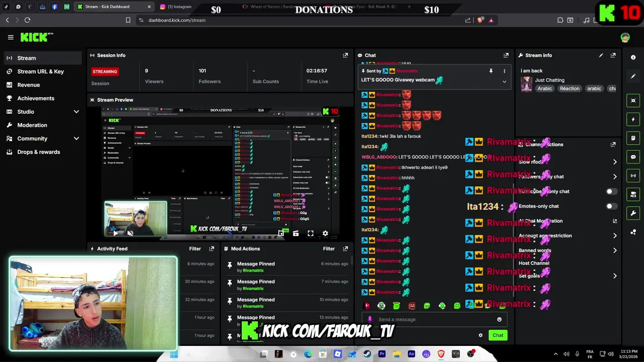Click the browser address bar URL

(177, 20)
